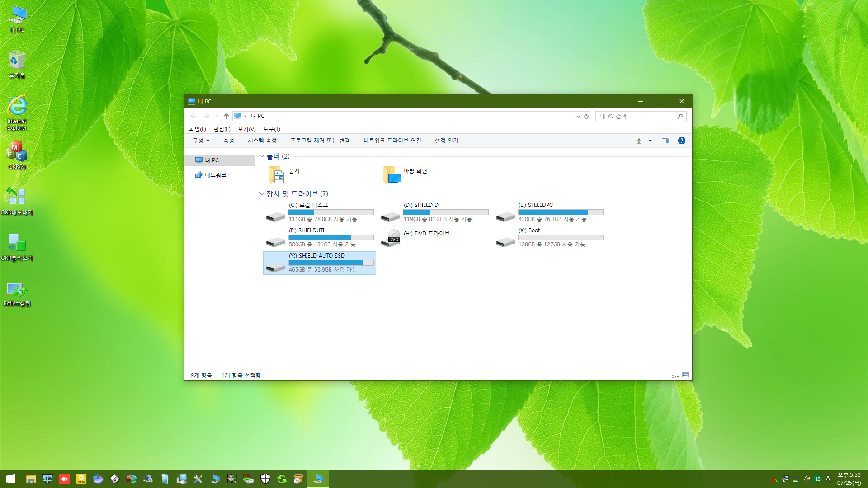Expand the address bar history dropdown
Viewport: 868px width, 488px height.
(x=578, y=116)
